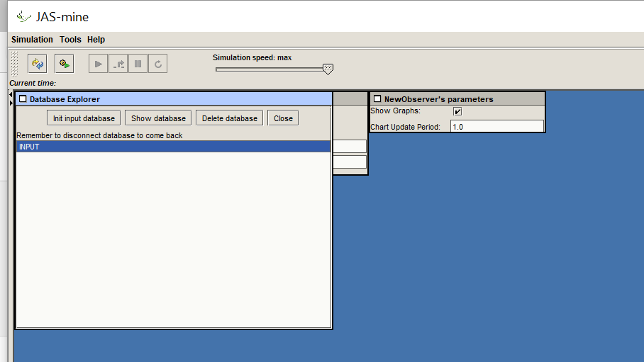Screen dimensions: 644x362
Task: Grab the dotted toolbar drag handle
Action: pos(15,64)
